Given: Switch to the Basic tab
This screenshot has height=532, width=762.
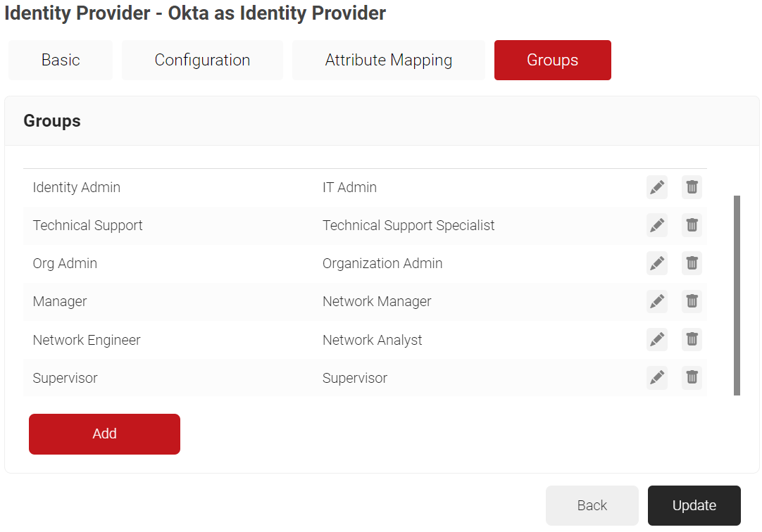Looking at the screenshot, I should coord(61,60).
